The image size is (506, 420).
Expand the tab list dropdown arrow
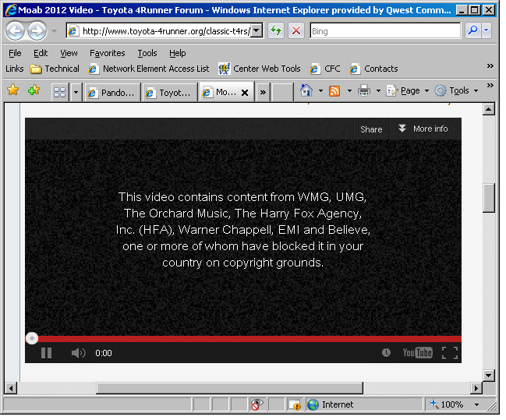76,93
